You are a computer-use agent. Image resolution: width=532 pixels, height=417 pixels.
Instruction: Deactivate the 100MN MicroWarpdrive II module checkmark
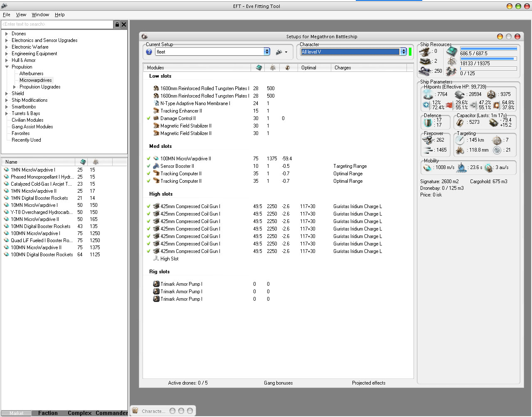(149, 159)
